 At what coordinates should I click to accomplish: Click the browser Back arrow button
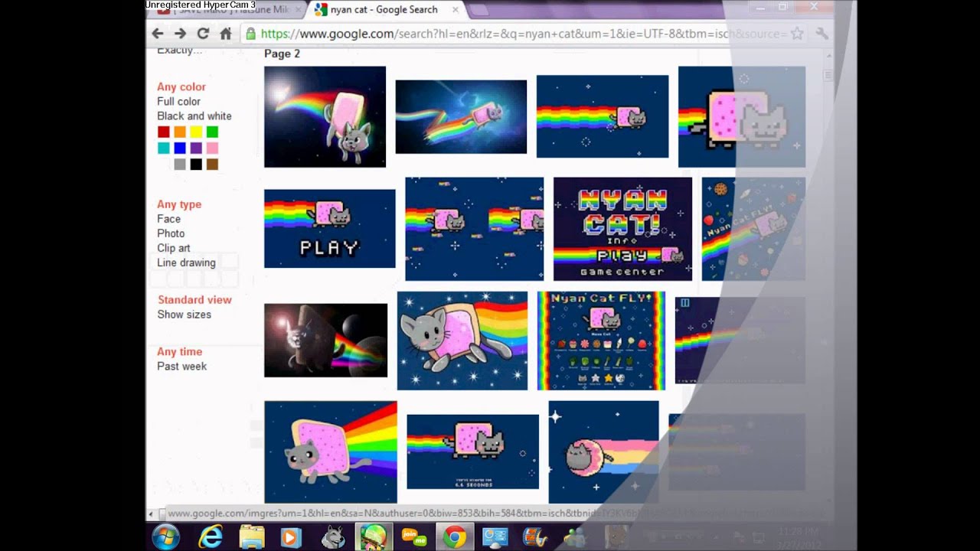click(158, 34)
